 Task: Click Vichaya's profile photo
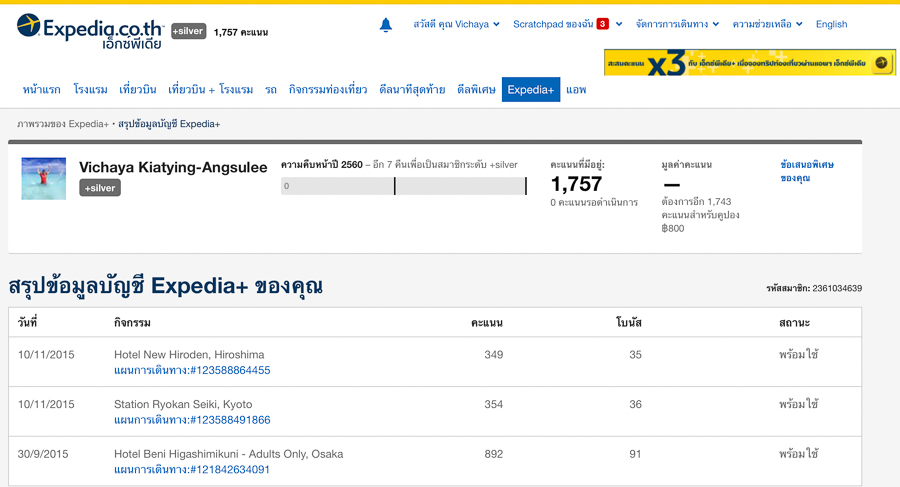click(x=44, y=179)
